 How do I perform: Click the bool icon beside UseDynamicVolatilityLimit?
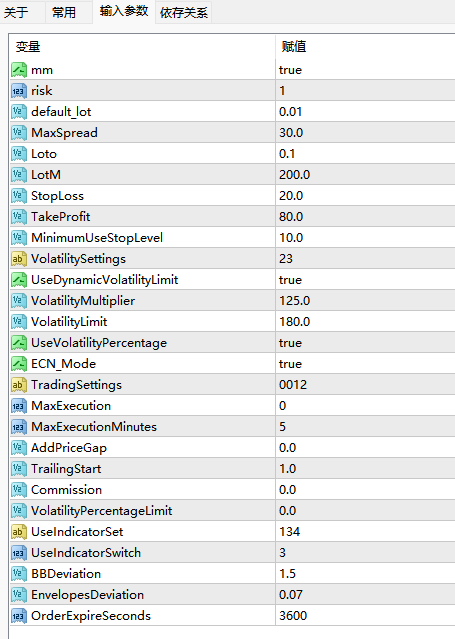click(x=19, y=280)
